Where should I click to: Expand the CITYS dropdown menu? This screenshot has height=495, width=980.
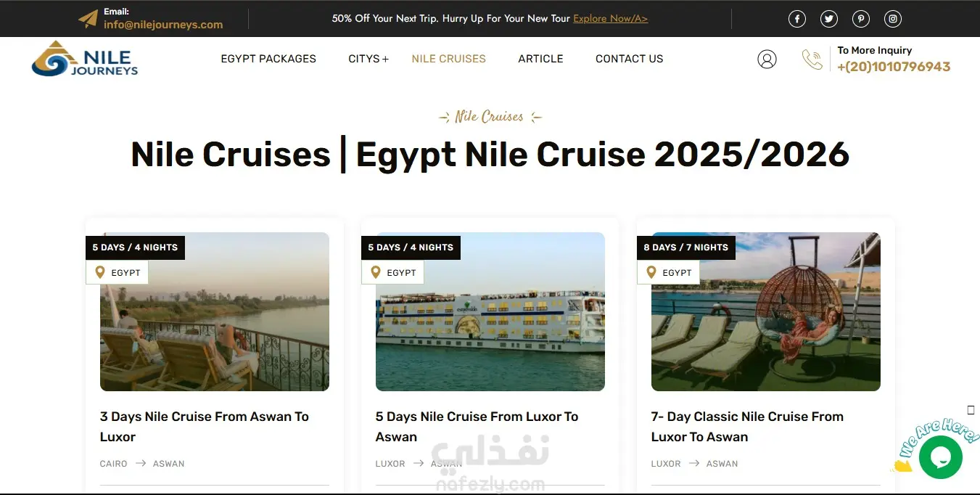[368, 59]
